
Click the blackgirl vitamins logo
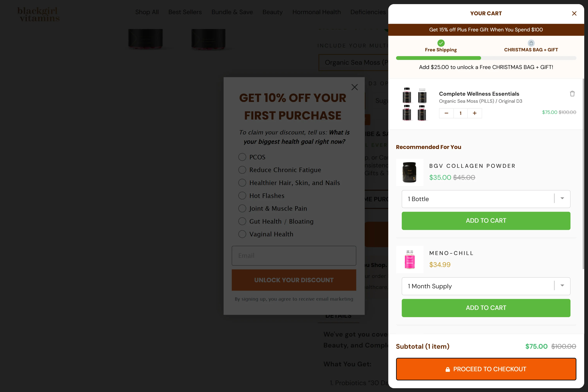[38, 14]
